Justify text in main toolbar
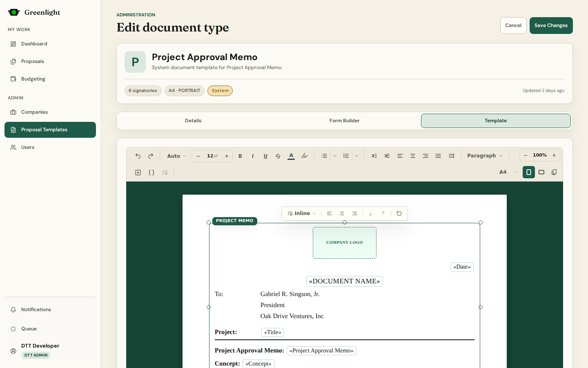Image resolution: width=588 pixels, height=368 pixels. pyautogui.click(x=438, y=156)
